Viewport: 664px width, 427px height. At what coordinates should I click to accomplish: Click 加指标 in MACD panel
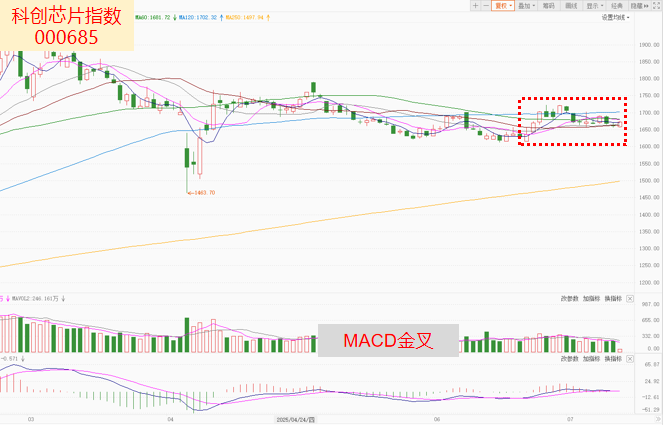coord(591,359)
